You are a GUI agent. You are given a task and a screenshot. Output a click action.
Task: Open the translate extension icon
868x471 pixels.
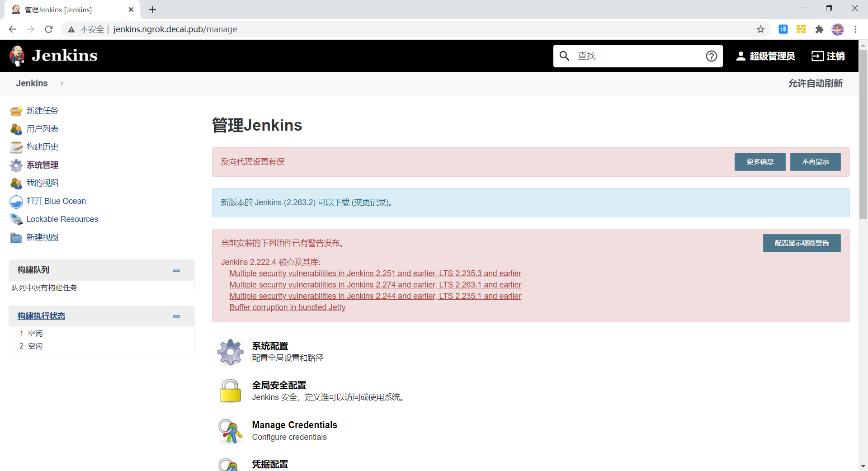pos(783,29)
